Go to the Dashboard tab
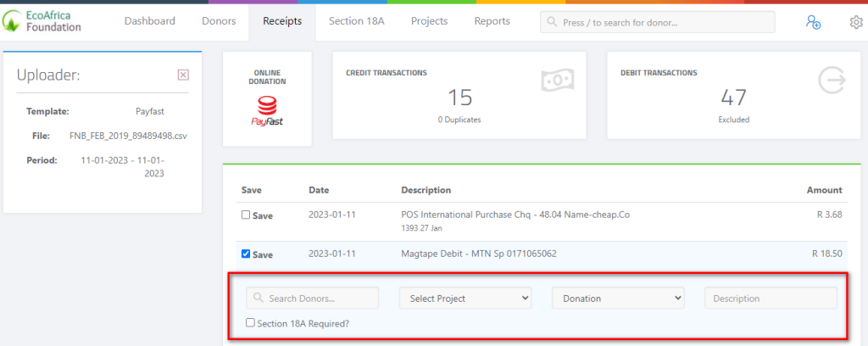The height and width of the screenshot is (346, 868). [149, 21]
